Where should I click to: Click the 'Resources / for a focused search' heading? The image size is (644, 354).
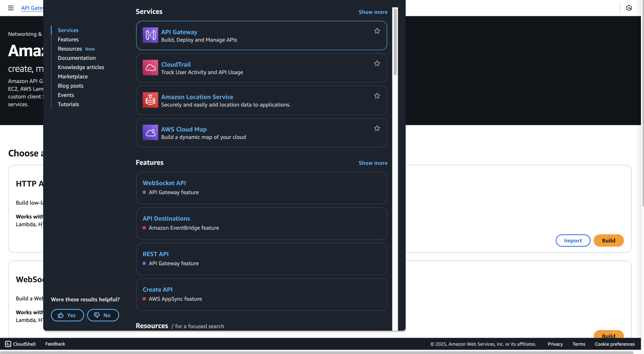pyautogui.click(x=180, y=326)
